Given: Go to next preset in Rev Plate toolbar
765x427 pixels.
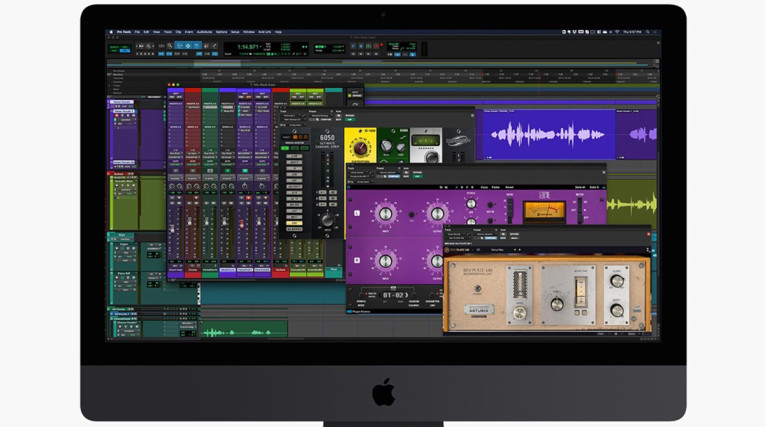Looking at the screenshot, I should [x=520, y=249].
